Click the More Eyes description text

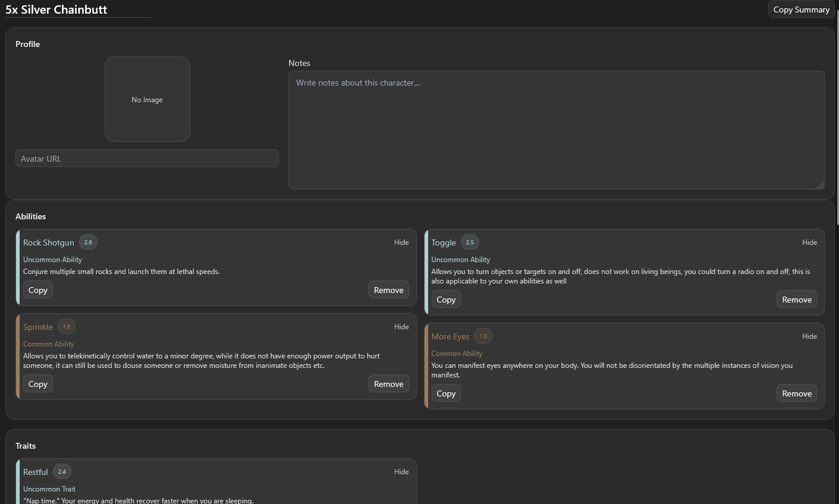[x=612, y=370]
